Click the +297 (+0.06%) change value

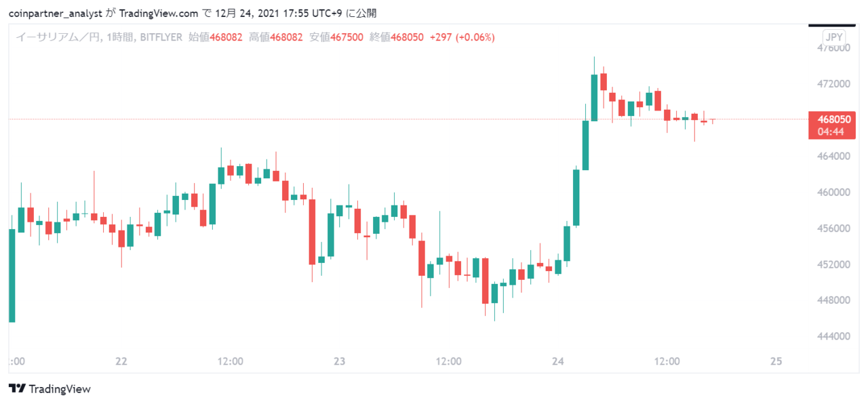coord(462,37)
